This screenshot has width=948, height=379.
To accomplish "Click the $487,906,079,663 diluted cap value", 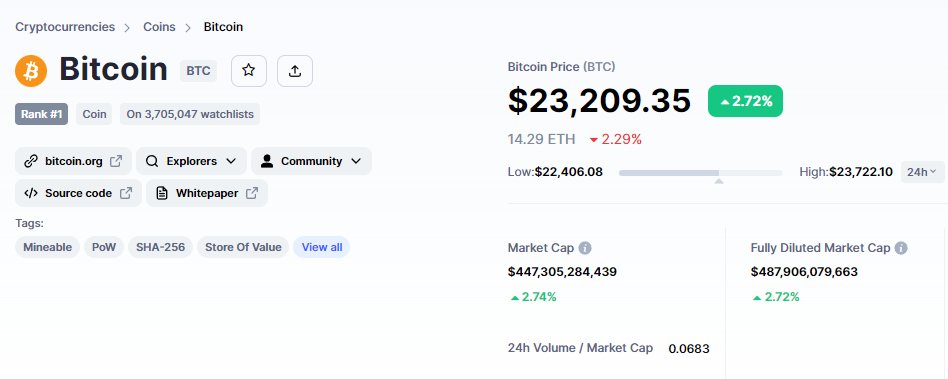I will point(804,272).
